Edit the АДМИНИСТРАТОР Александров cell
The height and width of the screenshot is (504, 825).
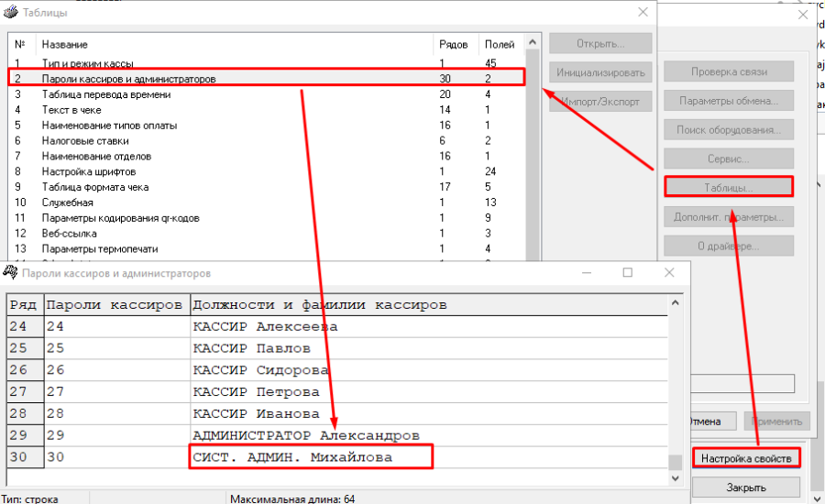[306, 434]
